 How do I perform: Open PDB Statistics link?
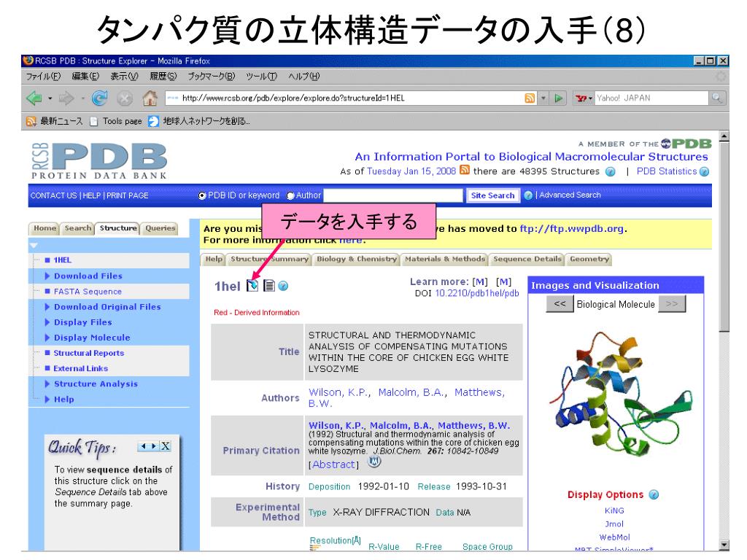point(667,171)
